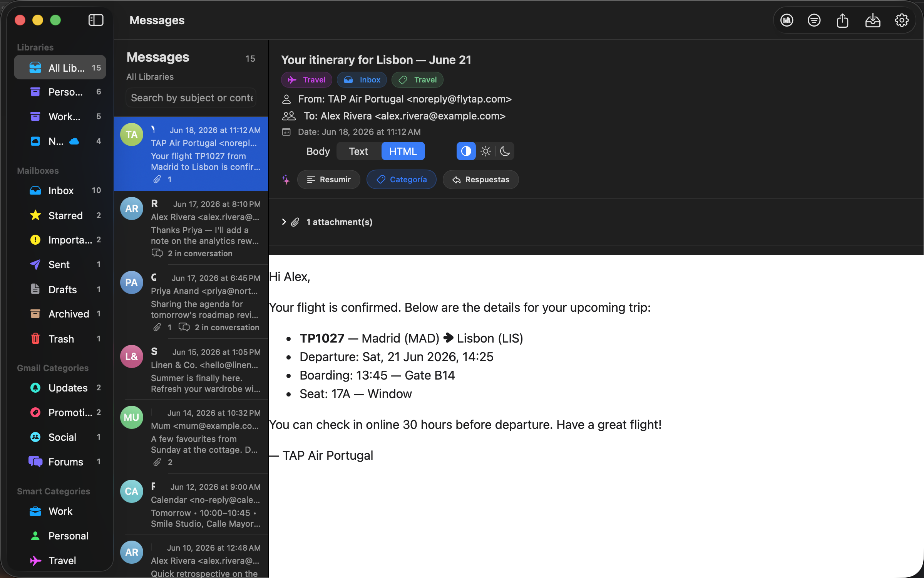This screenshot has width=924, height=578.
Task: Open the Calendar no-reply message
Action: 191,504
